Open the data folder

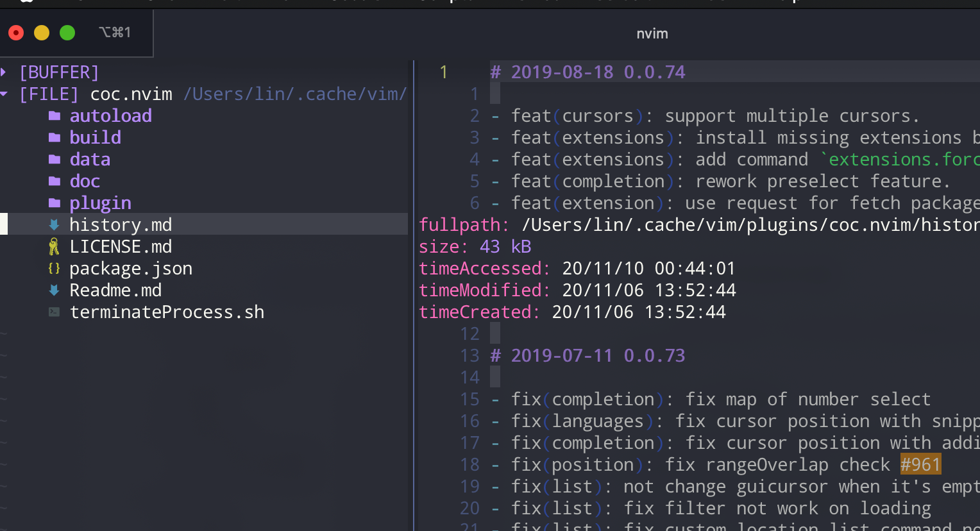(90, 159)
